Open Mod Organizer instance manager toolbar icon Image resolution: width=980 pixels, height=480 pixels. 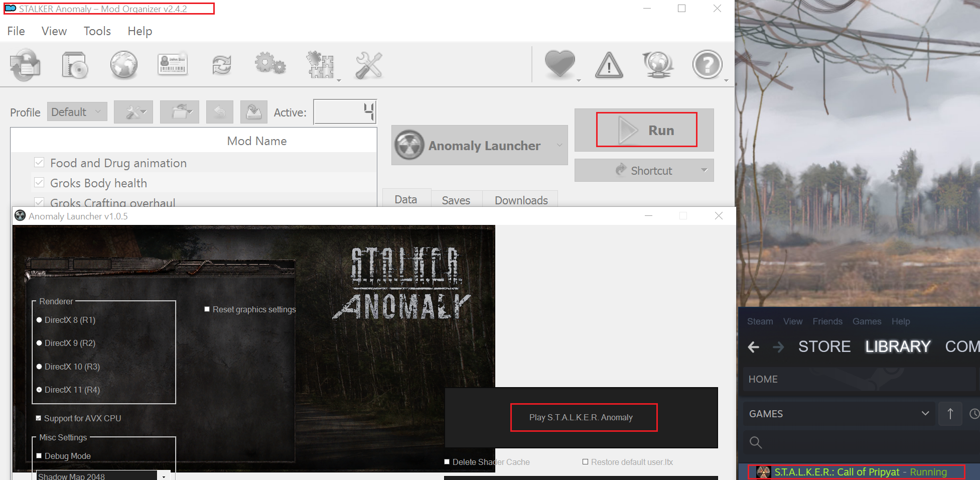(25, 65)
